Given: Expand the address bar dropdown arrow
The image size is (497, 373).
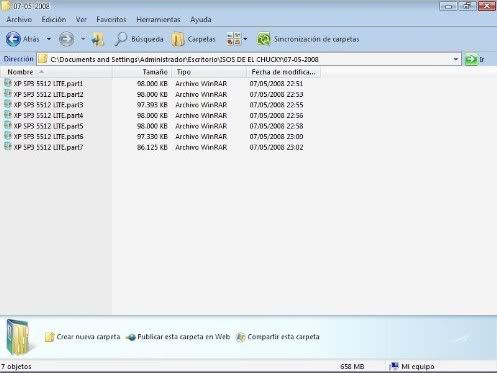Looking at the screenshot, I should tap(456, 59).
